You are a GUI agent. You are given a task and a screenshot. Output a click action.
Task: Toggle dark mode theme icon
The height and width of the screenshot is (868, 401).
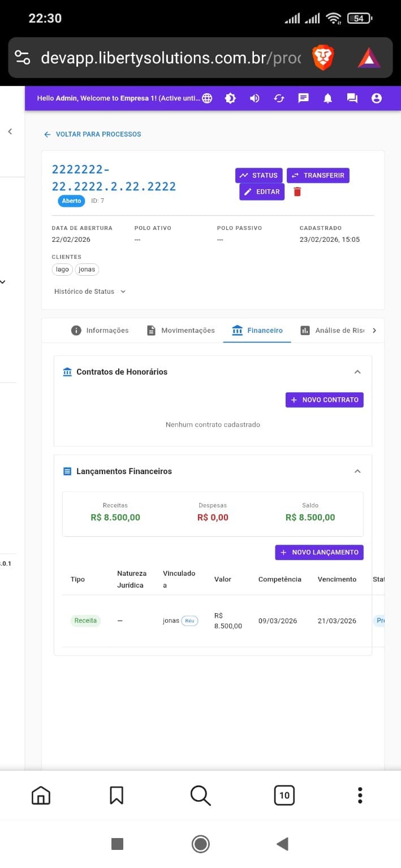pyautogui.click(x=230, y=98)
